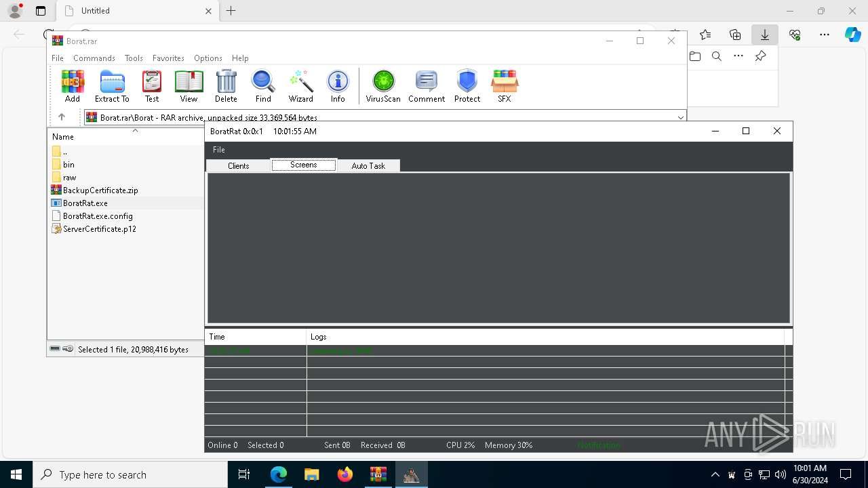Launch the Find tool in WinRAR
The height and width of the screenshot is (488, 868).
pyautogui.click(x=263, y=86)
